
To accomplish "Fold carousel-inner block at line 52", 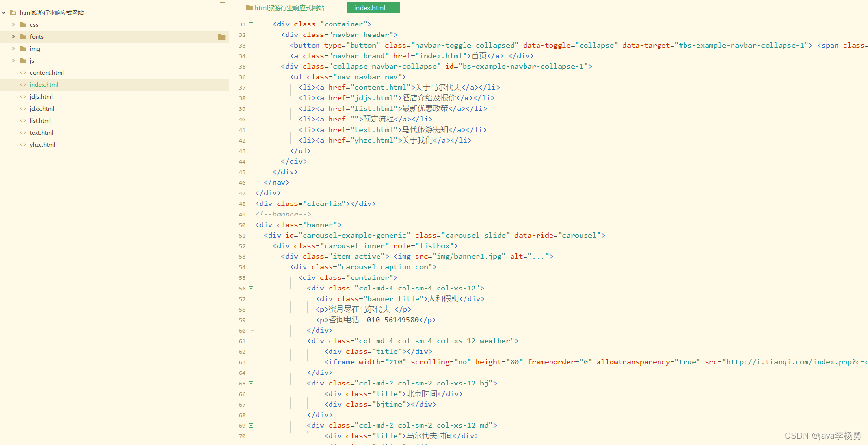I will [251, 246].
